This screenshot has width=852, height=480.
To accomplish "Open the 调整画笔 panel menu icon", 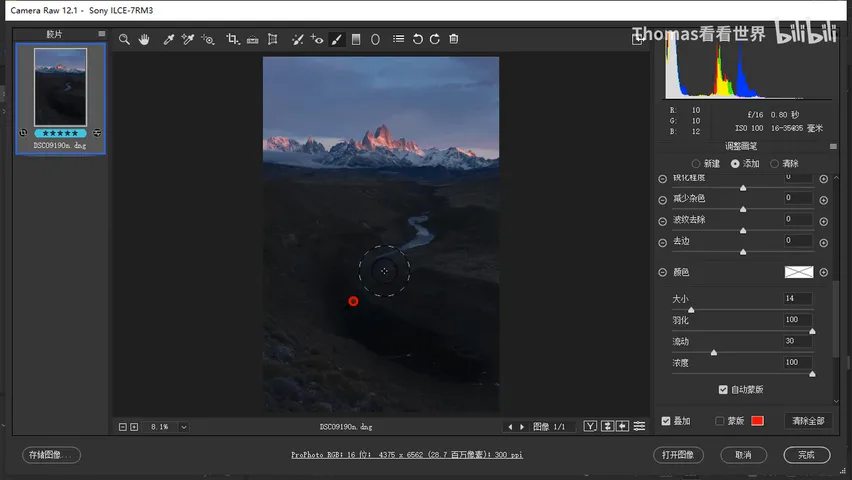I will click(833, 146).
